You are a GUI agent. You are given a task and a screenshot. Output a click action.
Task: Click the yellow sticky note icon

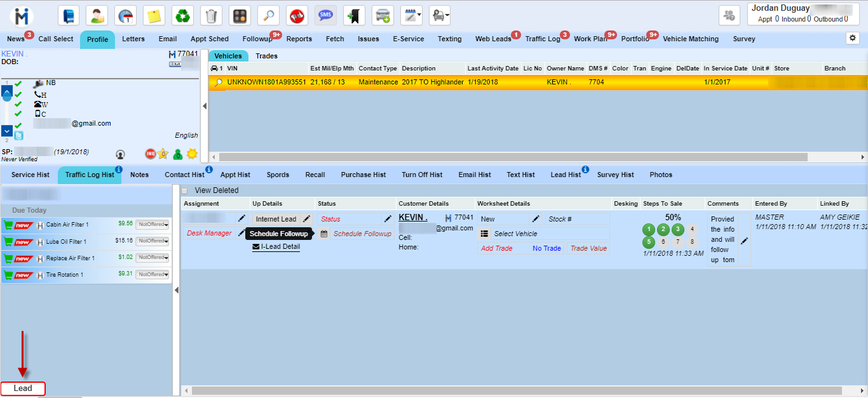click(x=154, y=16)
